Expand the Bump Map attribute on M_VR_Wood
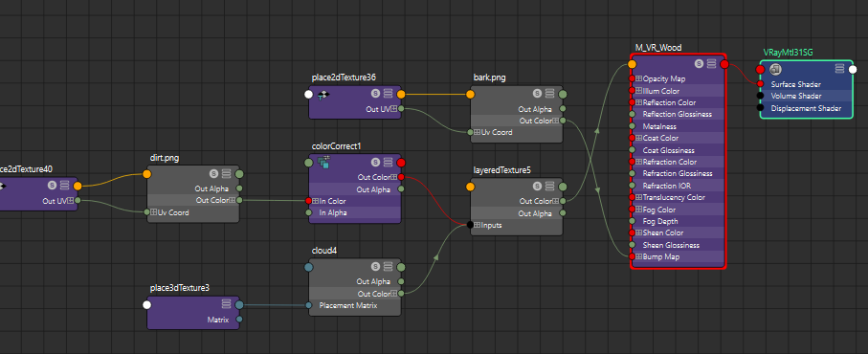Image resolution: width=868 pixels, height=354 pixels. [639, 256]
